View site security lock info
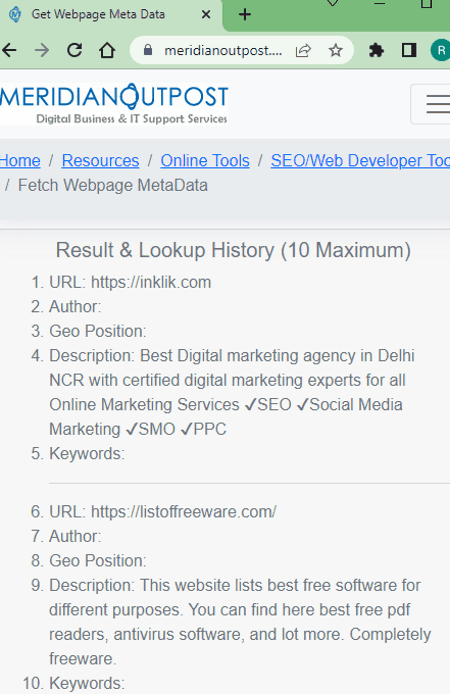450x694 pixels. click(x=148, y=50)
